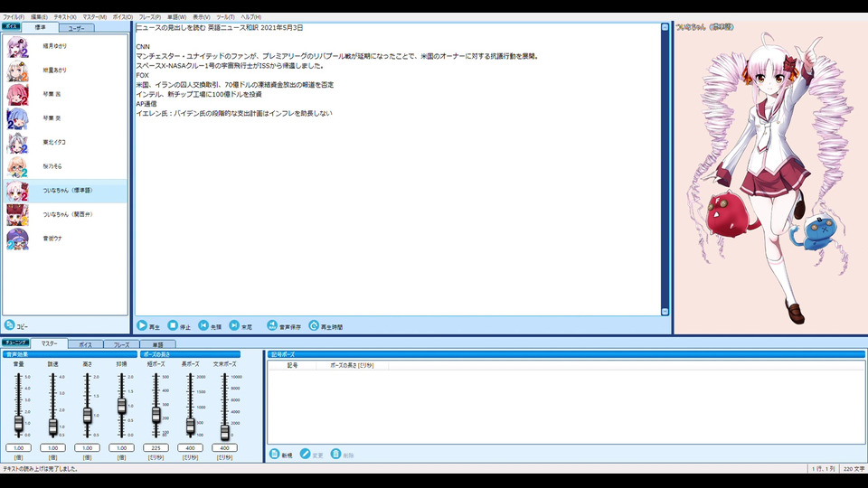
Task: Open the ファイル(F) menu
Action: [x=14, y=17]
